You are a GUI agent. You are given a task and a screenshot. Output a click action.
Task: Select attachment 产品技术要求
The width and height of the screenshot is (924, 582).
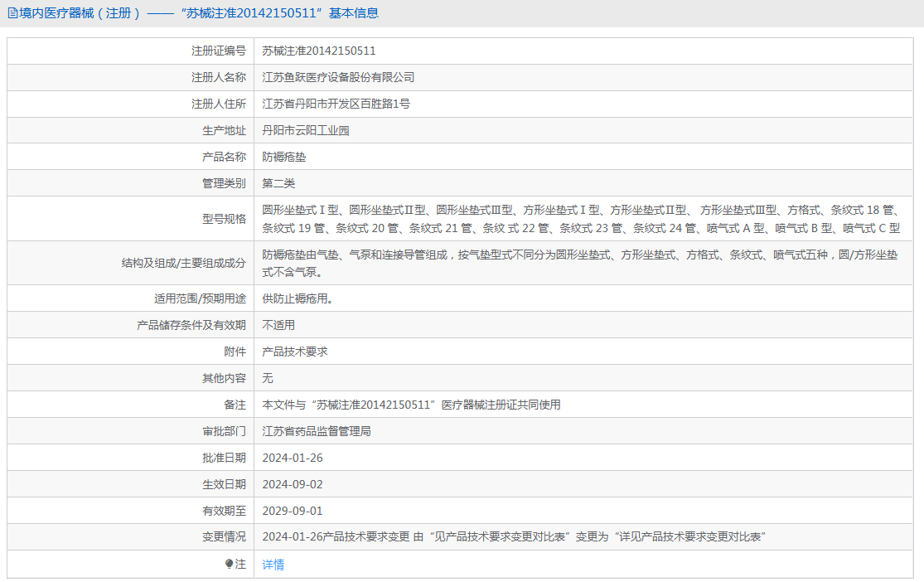pos(295,352)
